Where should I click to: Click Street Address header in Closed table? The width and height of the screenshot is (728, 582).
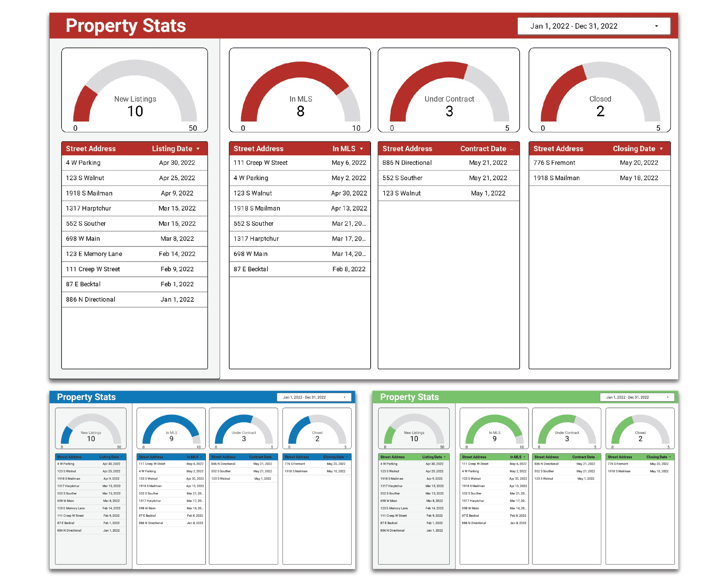tap(558, 148)
